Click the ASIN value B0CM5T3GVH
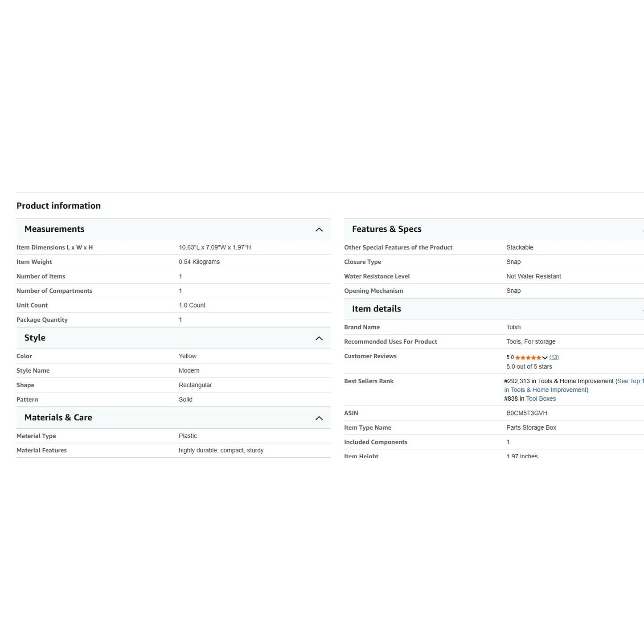Screen dimensions: 644x644 526,413
